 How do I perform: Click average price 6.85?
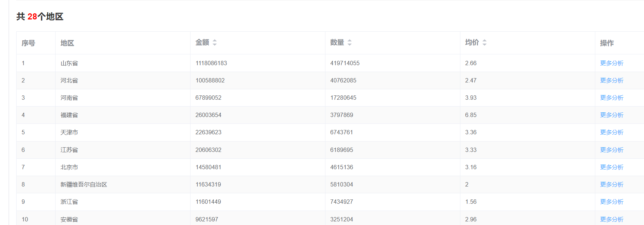point(471,115)
